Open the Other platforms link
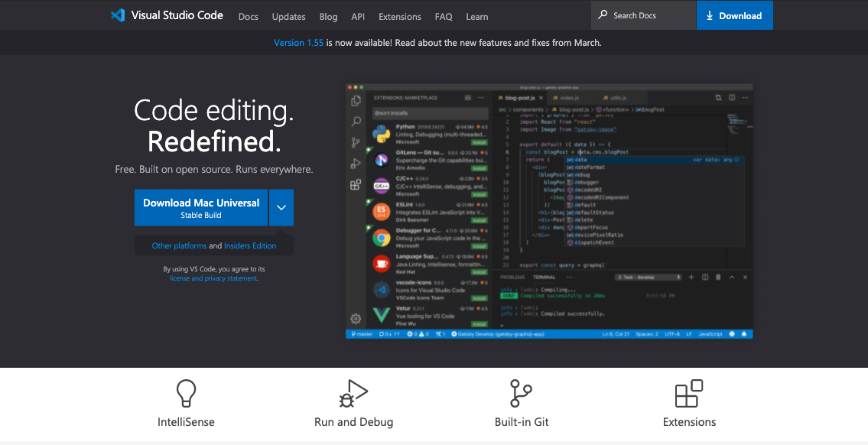This screenshot has width=868, height=445. 179,245
